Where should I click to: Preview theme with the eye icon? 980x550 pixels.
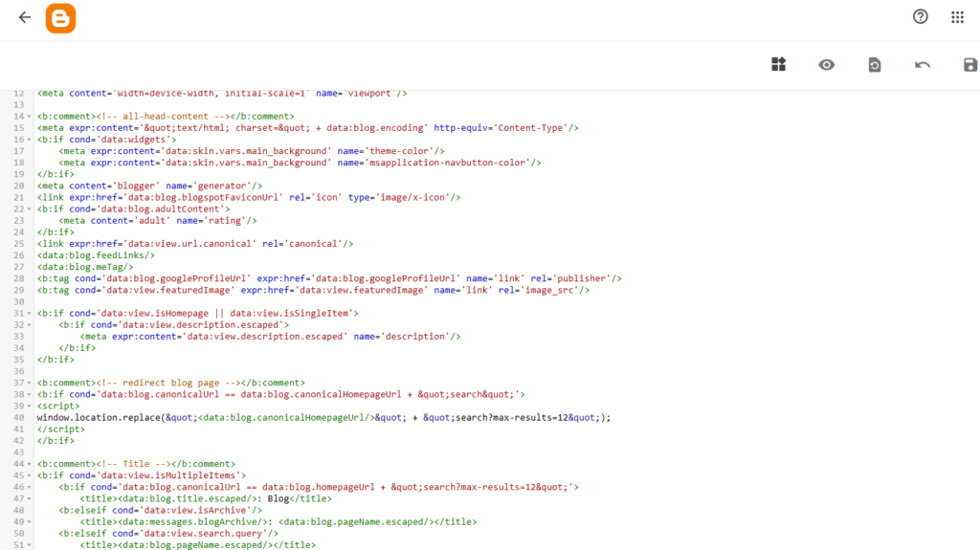[x=826, y=64]
